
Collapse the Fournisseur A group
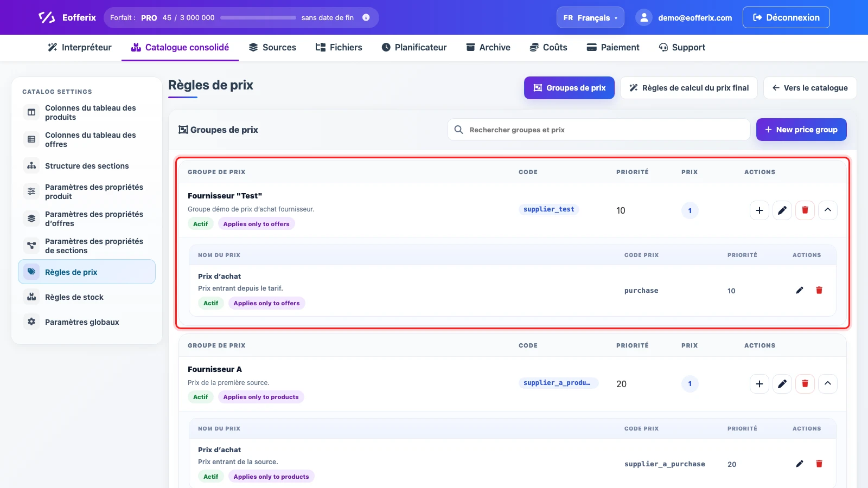(x=828, y=384)
